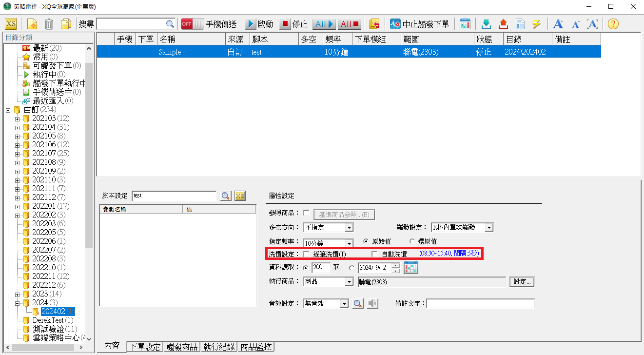Viewport: 644px width, 355px height.
Task: Select the Derek Test folder
Action: (x=53, y=320)
